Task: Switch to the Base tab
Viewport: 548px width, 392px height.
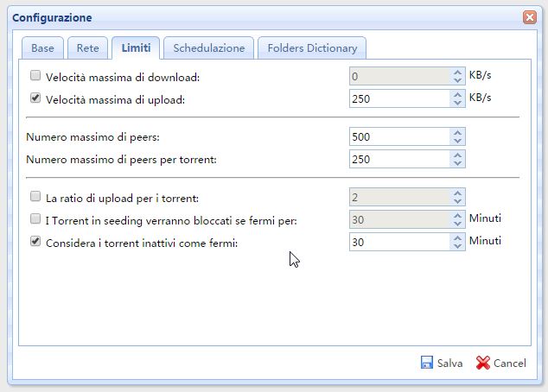Action: click(43, 48)
